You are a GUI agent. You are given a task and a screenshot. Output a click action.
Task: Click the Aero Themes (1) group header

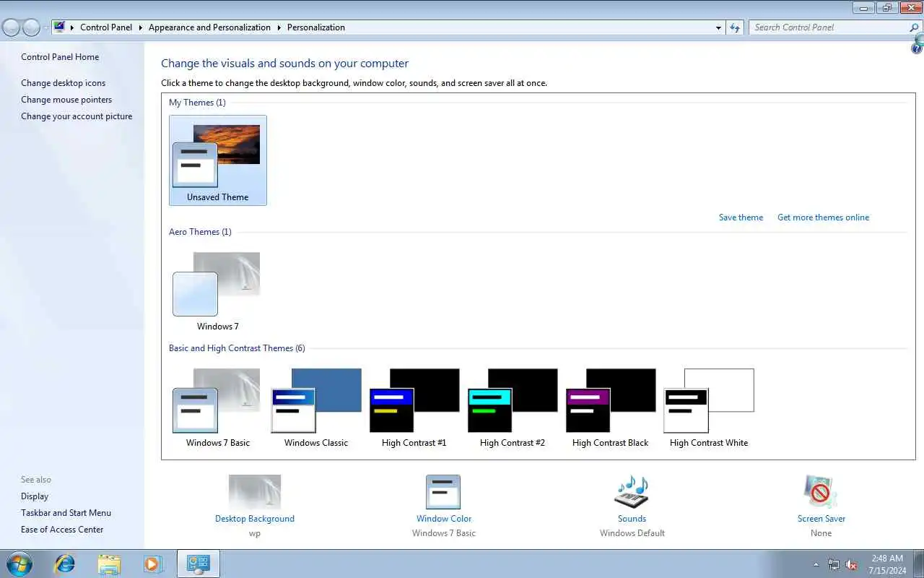pos(200,232)
